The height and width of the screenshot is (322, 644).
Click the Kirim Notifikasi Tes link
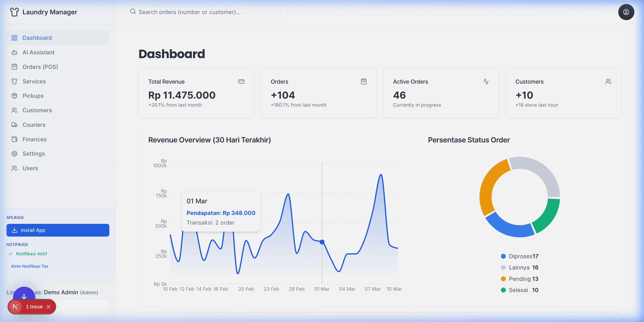point(30,266)
